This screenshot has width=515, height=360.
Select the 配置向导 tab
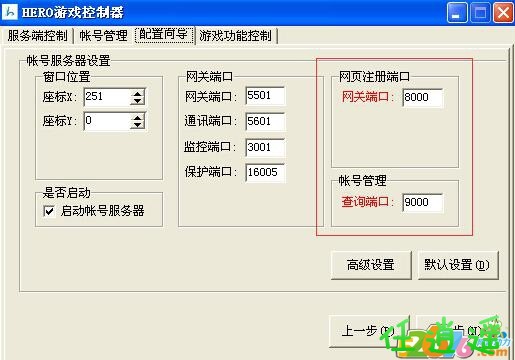(x=164, y=35)
